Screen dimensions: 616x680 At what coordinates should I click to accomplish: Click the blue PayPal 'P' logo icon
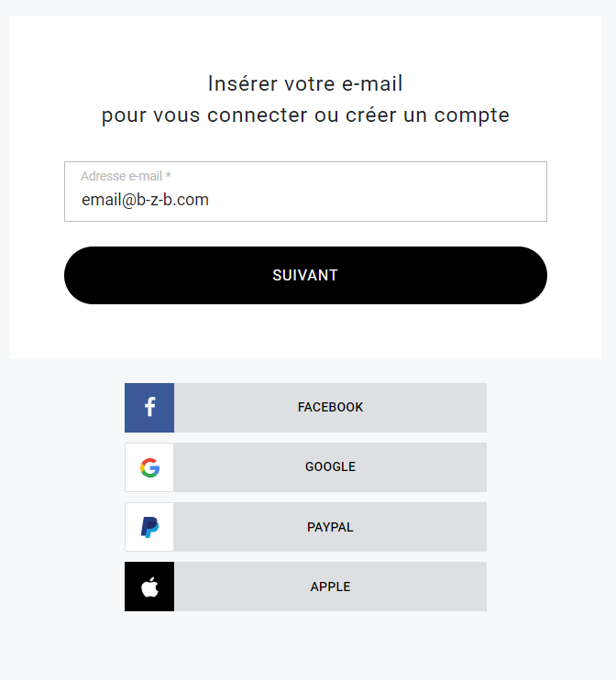(x=149, y=527)
